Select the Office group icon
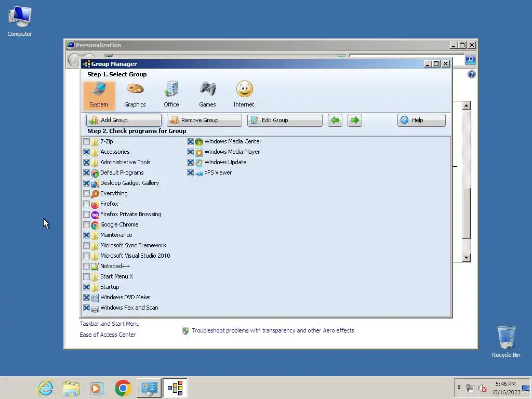Screen dimensions: 532x399 pyautogui.click(x=171, y=95)
